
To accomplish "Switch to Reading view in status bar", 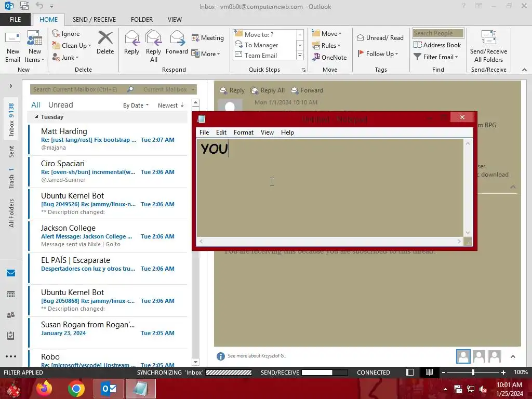I will [x=429, y=372].
